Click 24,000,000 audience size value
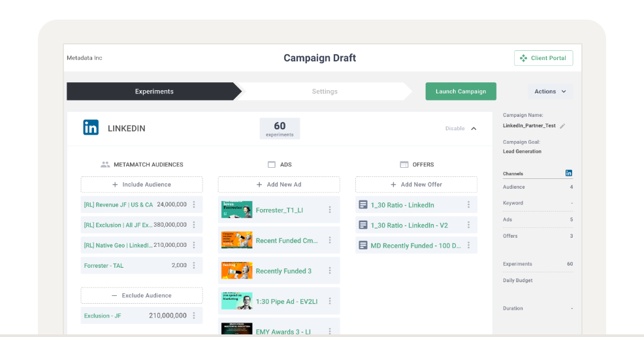644x337 pixels. click(x=172, y=204)
